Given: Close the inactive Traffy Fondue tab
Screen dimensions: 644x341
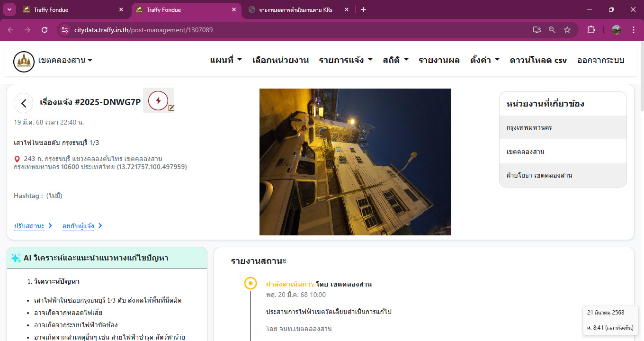Looking at the screenshot, I should tap(121, 9).
